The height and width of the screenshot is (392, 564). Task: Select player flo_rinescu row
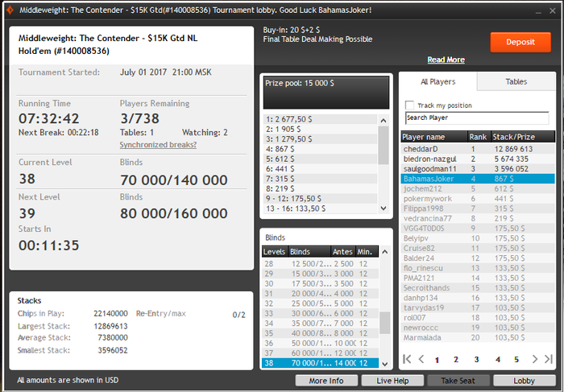coord(478,268)
